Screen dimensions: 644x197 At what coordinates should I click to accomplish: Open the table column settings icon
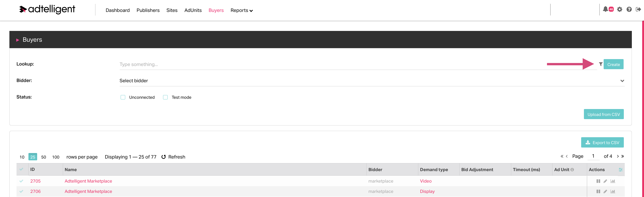point(621,170)
